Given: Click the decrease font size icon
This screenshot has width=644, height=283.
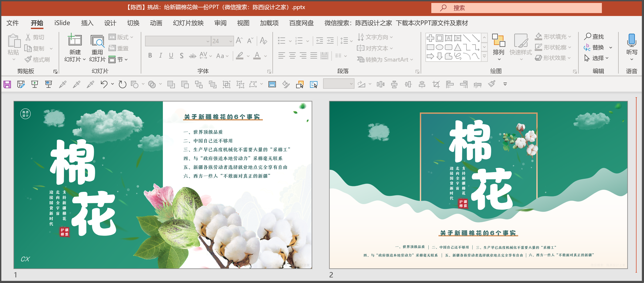Looking at the screenshot, I should point(250,41).
